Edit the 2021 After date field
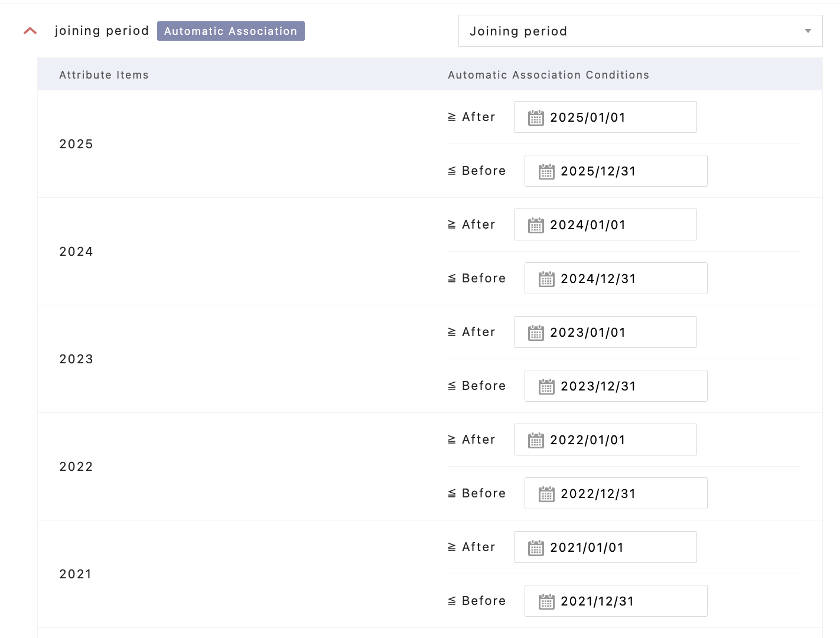This screenshot has width=840, height=638. (x=614, y=548)
